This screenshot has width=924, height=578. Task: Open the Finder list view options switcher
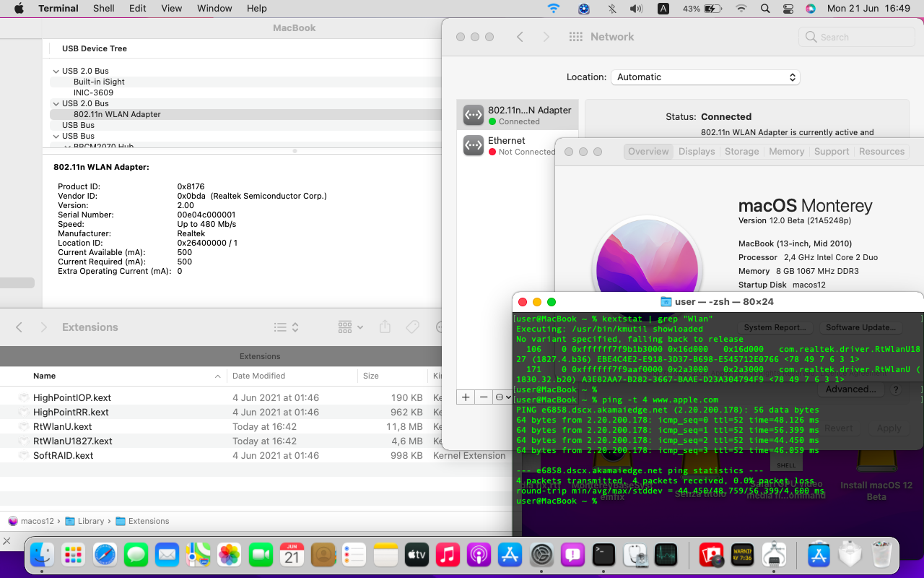click(x=286, y=327)
